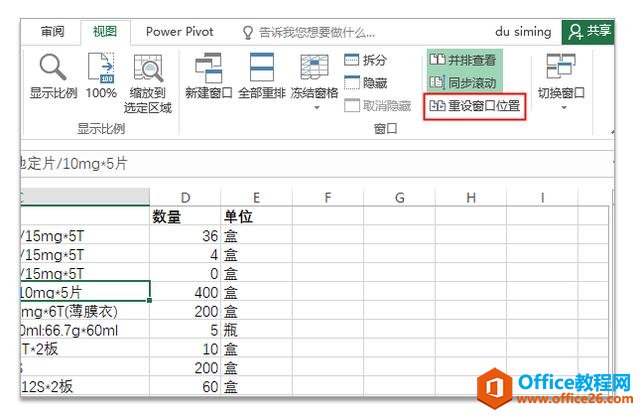Click the Tell Me search box
Viewport: 640px width, 416px height.
pyautogui.click(x=317, y=32)
